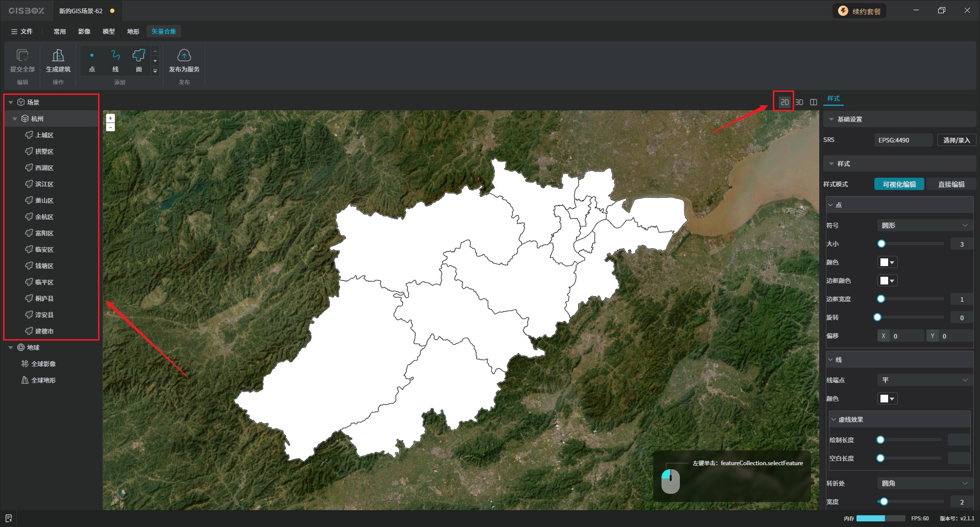This screenshot has width=980, height=527.
Task: Open the log icon in status bar
Action: point(9,518)
